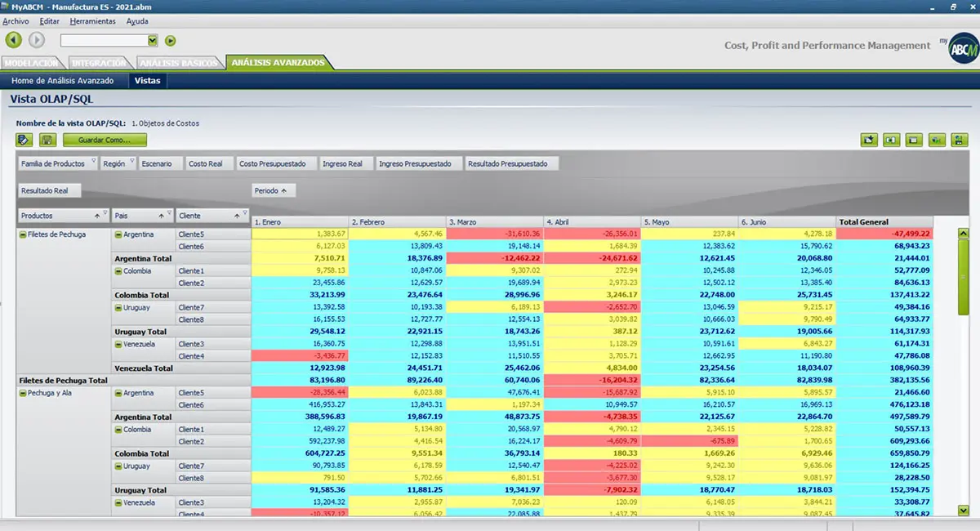The width and height of the screenshot is (980, 531).
Task: Click the second green icon in right toolbar
Action: [892, 141]
